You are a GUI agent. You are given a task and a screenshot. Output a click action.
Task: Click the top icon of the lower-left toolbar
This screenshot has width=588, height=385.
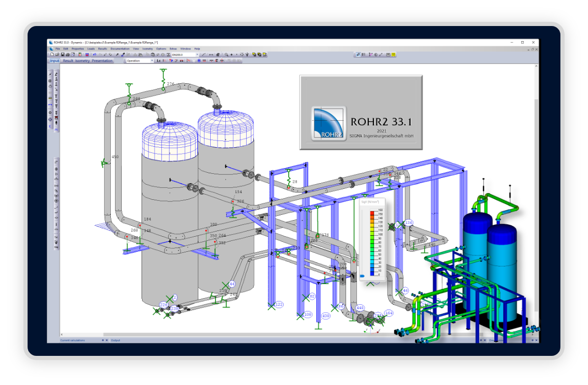(56, 163)
